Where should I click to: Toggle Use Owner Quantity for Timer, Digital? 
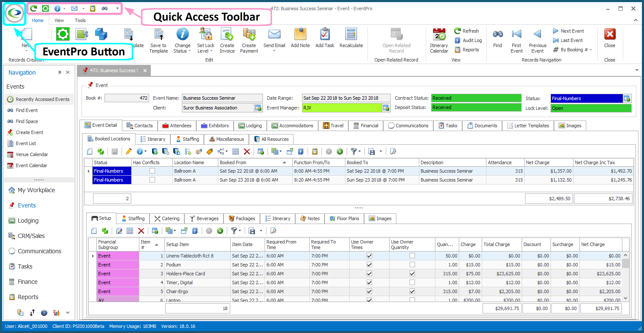[412, 283]
